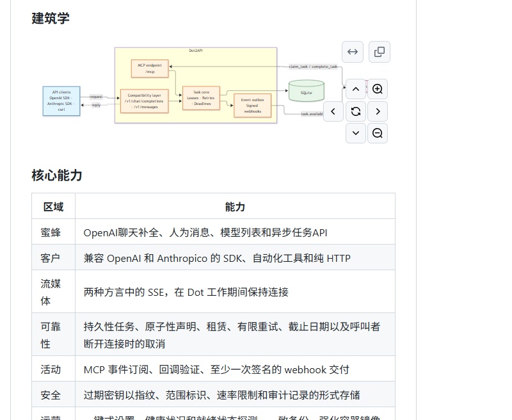Select the 安全 table cell
The width and height of the screenshot is (512, 420).
54,394
